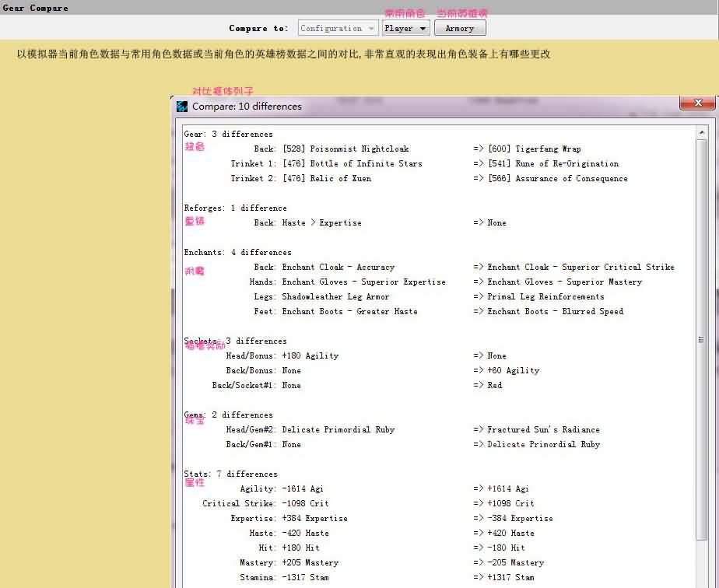
Task: Click Enchant Cloak - Superior Critical Strike
Action: tap(580, 268)
